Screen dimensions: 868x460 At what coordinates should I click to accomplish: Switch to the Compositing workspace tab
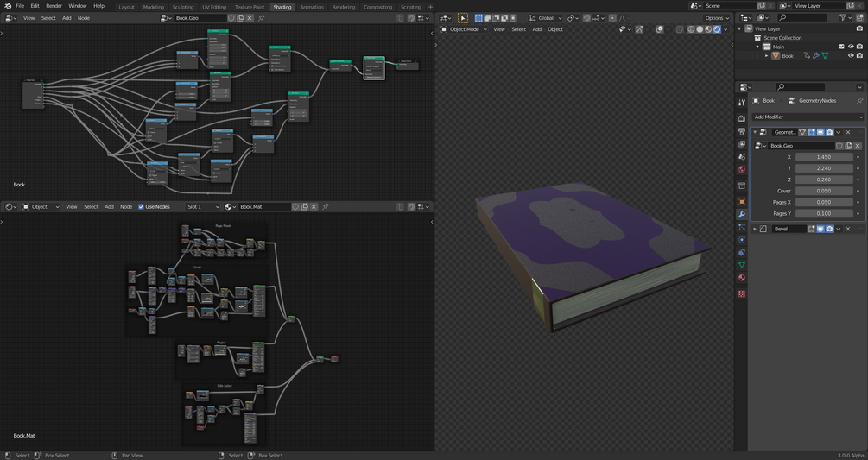click(x=378, y=7)
